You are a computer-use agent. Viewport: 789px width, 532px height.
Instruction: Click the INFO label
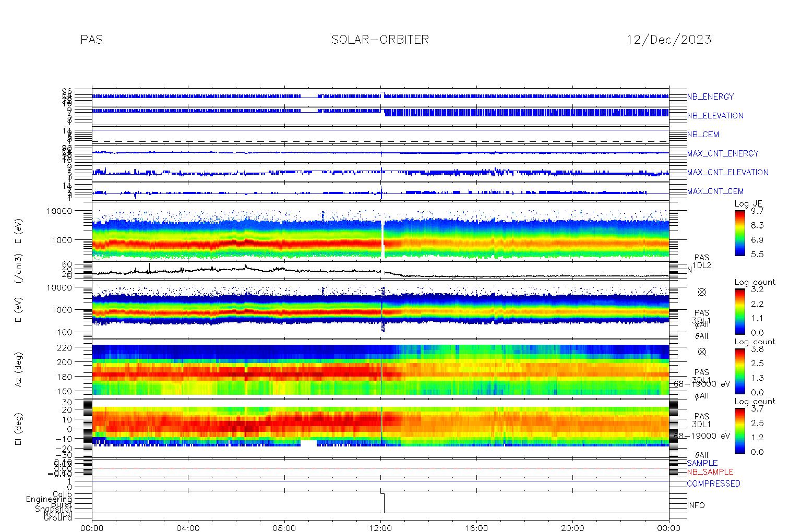pyautogui.click(x=696, y=505)
